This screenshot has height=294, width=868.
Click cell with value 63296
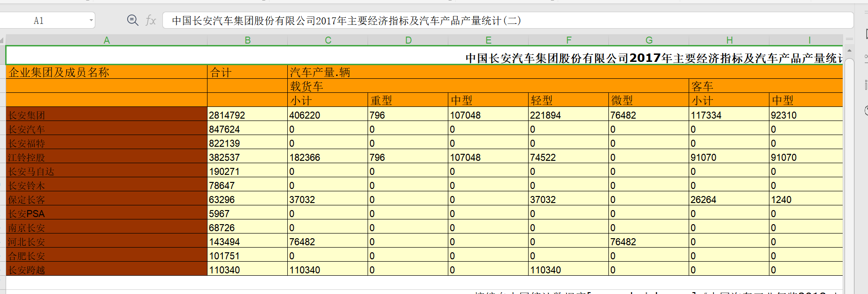tap(247, 199)
